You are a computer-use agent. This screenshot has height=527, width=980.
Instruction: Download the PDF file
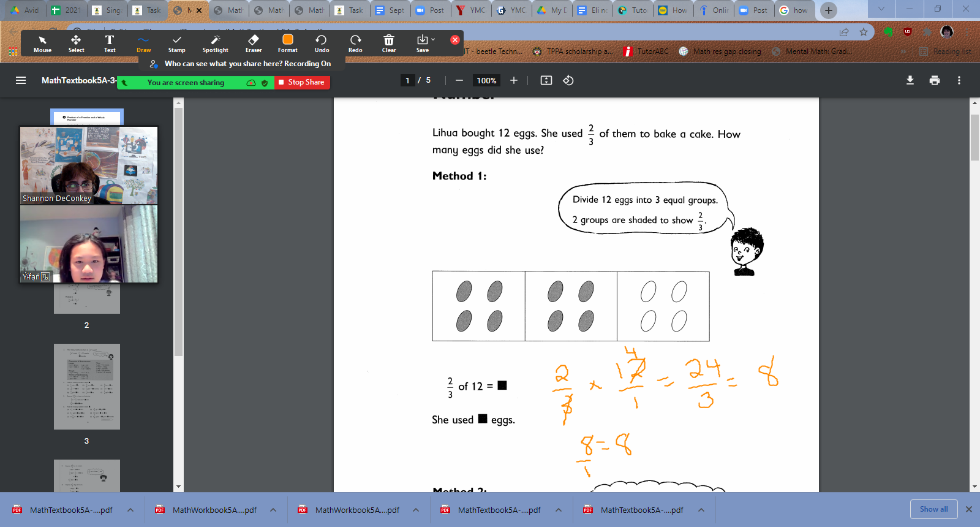tap(910, 80)
